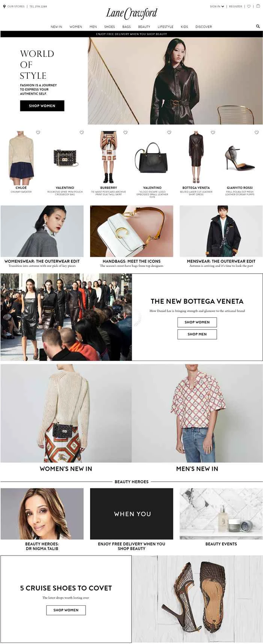
Task: Open the Register link
Action: (x=236, y=6)
